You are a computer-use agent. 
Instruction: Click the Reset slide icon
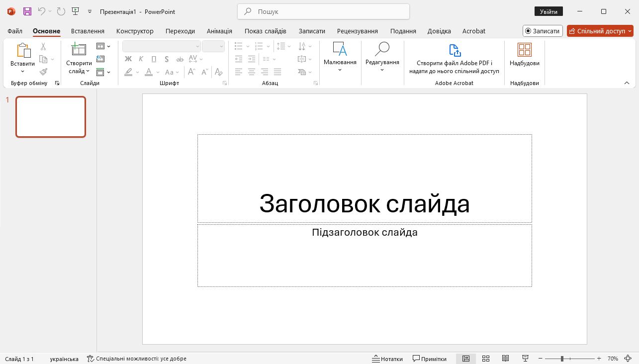tap(100, 59)
